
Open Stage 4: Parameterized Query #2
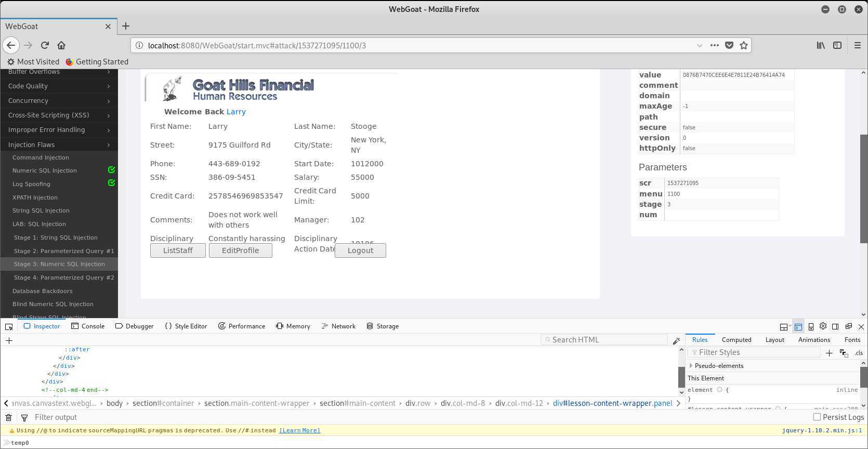tap(64, 278)
